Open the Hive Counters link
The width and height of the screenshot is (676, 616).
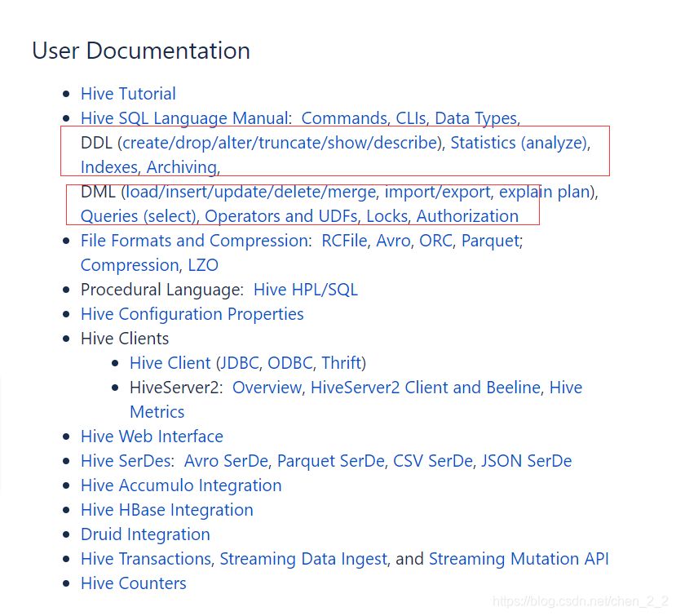pyautogui.click(x=133, y=583)
